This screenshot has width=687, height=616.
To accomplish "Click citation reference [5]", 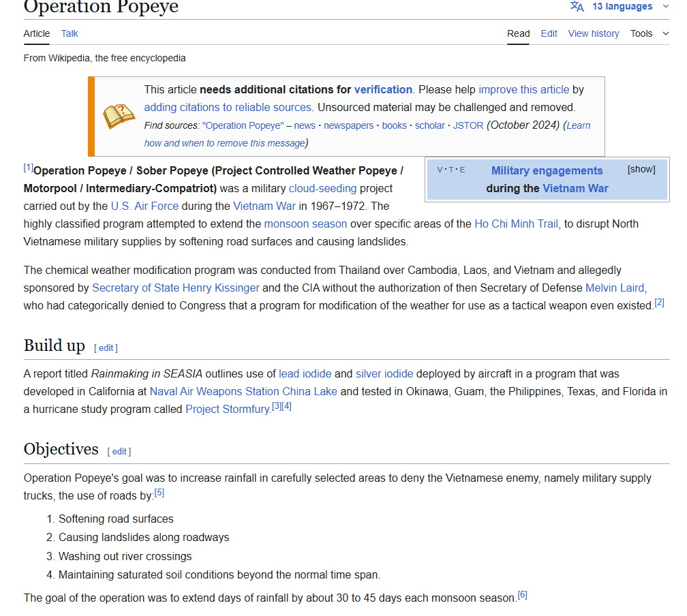I will [159, 493].
